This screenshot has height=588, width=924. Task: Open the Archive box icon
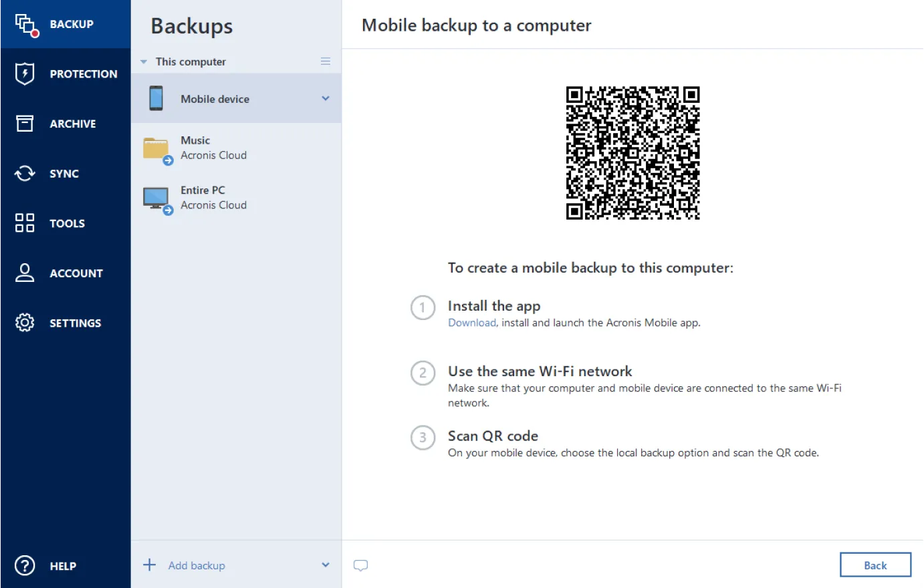[25, 123]
